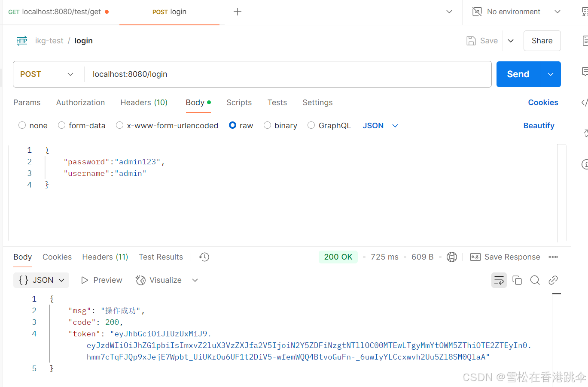Open the No environment dropdown

558,12
